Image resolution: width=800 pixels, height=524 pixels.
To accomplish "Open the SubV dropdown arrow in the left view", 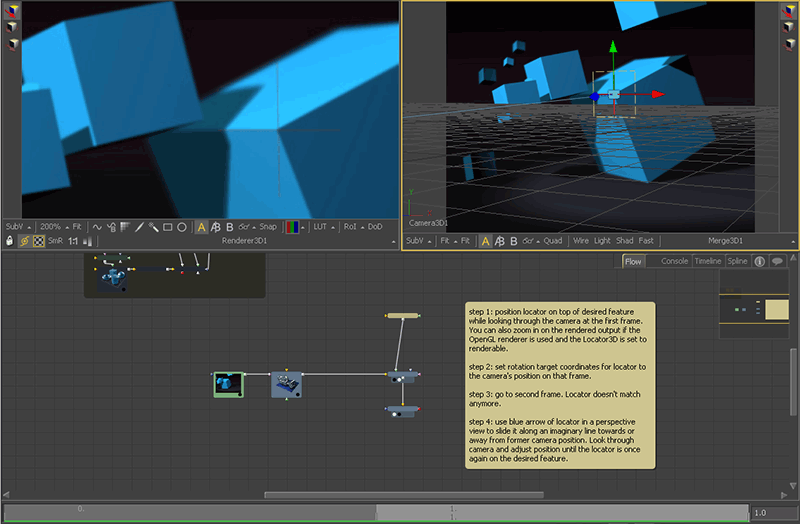I will coord(29,228).
